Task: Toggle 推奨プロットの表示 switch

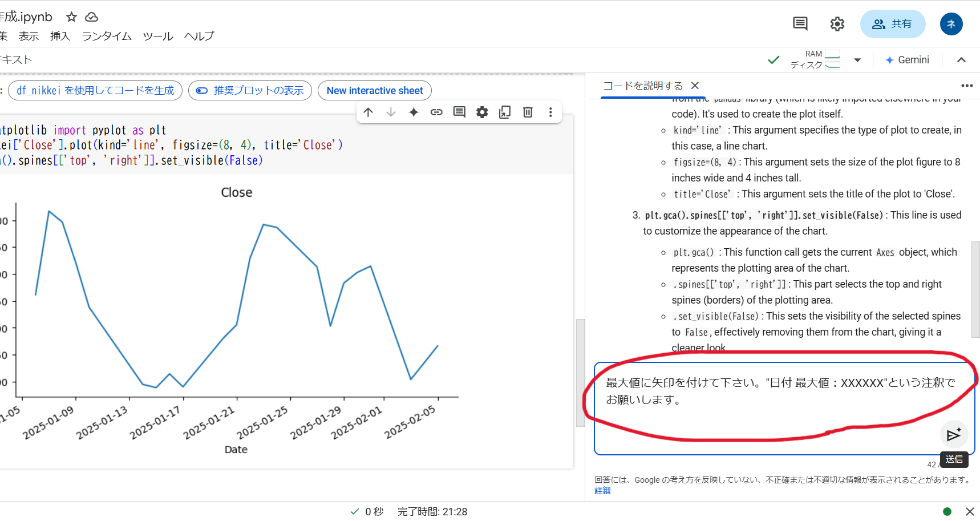Action: [200, 90]
